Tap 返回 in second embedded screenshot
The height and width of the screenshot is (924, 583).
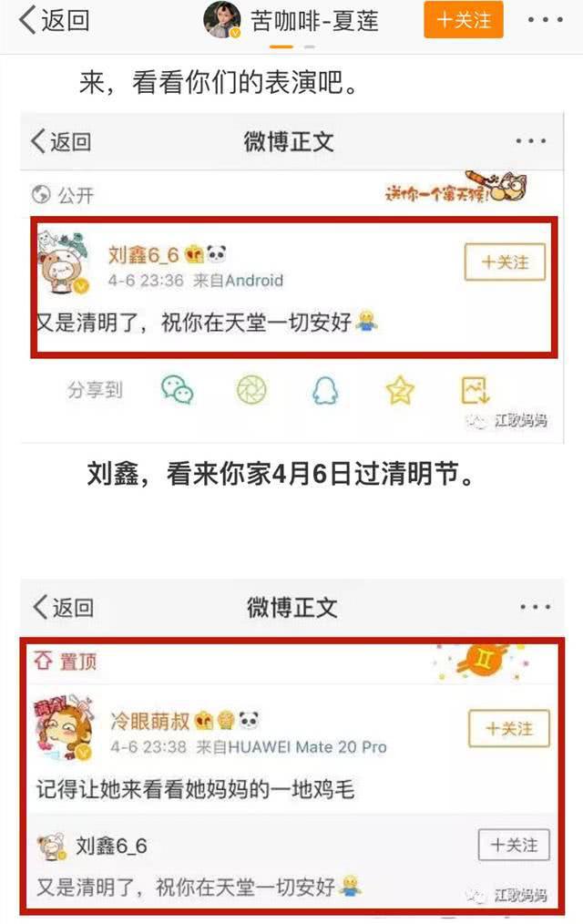[64, 607]
